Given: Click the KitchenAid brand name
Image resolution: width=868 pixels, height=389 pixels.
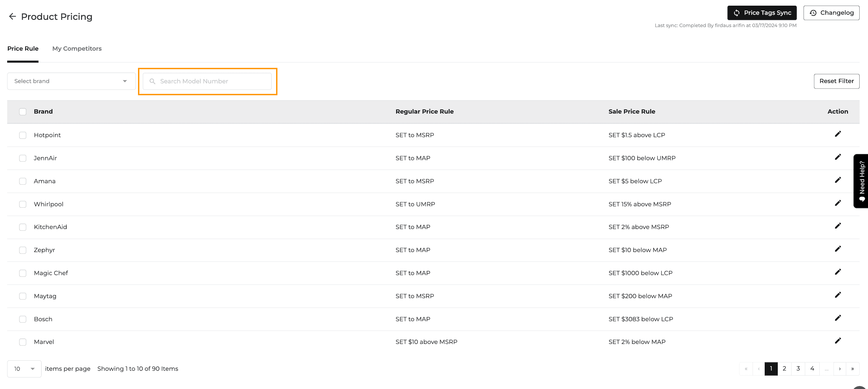Looking at the screenshot, I should pos(51,227).
